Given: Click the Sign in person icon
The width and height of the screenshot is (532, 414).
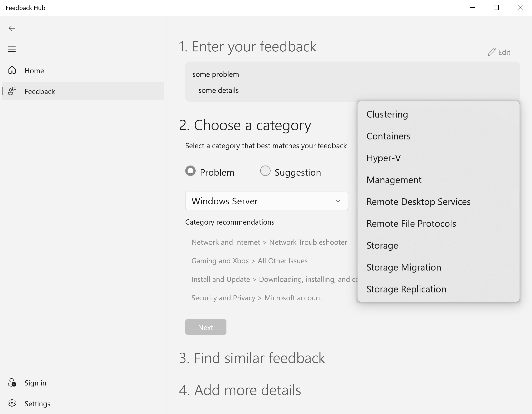Looking at the screenshot, I should tap(12, 383).
